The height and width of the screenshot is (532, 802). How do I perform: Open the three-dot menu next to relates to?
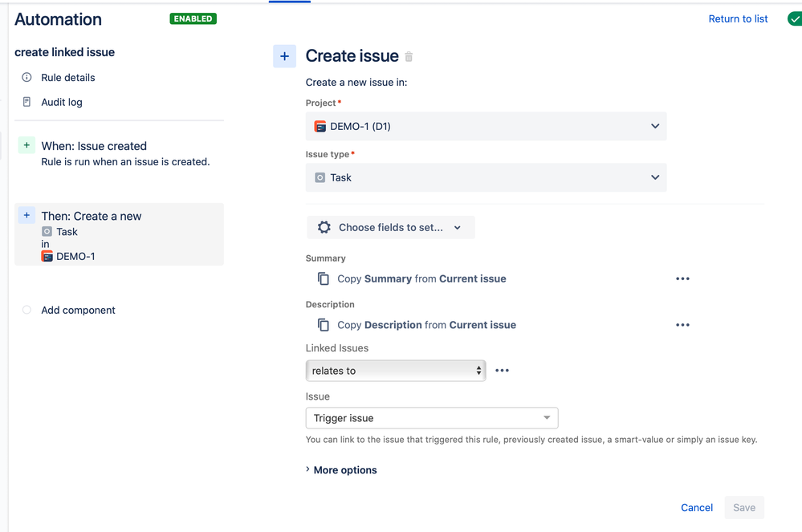502,371
